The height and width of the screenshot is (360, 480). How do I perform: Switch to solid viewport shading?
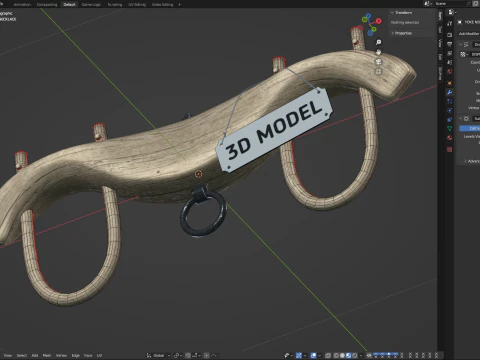tap(342, 355)
